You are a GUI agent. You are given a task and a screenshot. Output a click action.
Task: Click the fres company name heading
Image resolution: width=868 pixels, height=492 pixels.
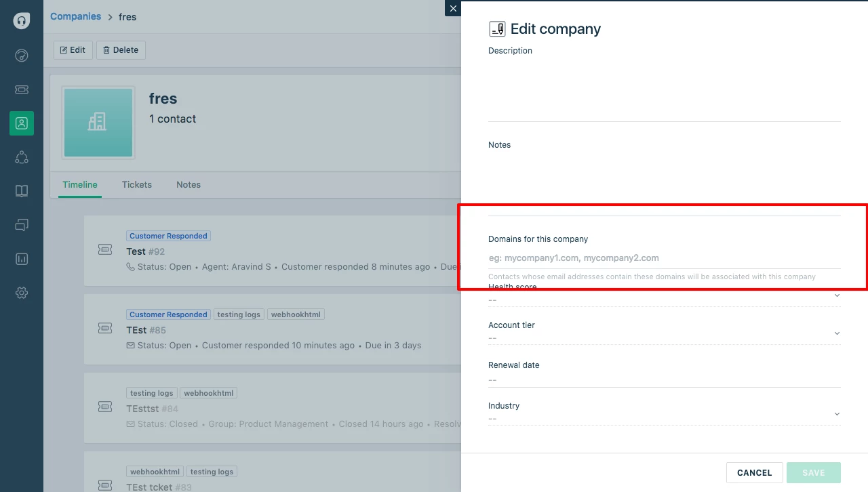(163, 98)
